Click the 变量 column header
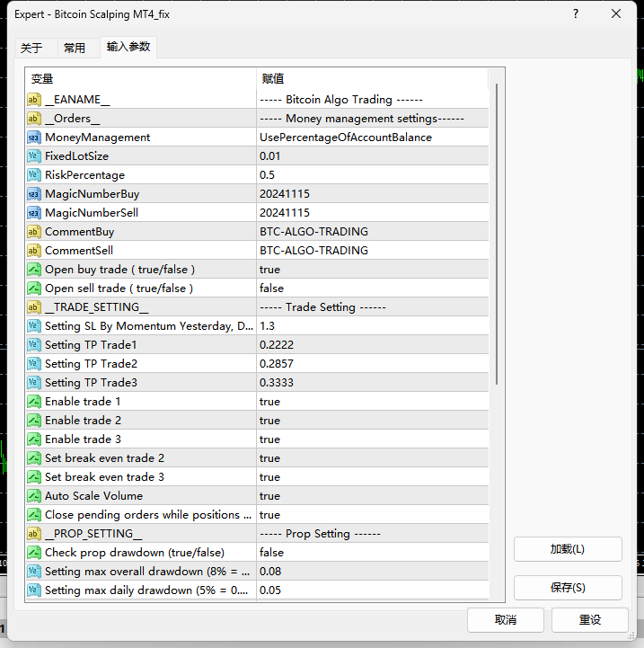The width and height of the screenshot is (644, 648). coord(141,78)
